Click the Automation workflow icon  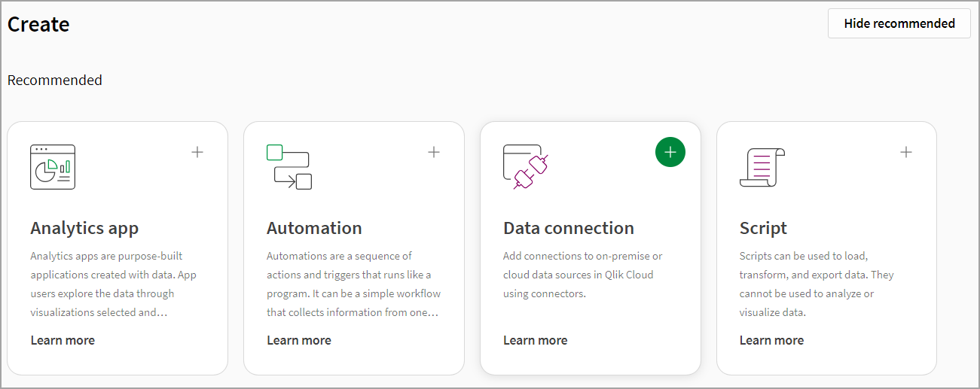tap(289, 166)
